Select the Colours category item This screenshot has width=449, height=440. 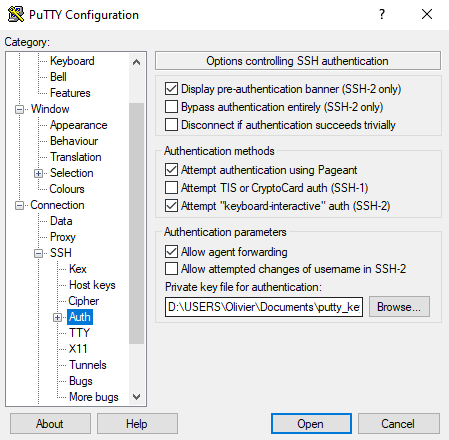(67, 189)
